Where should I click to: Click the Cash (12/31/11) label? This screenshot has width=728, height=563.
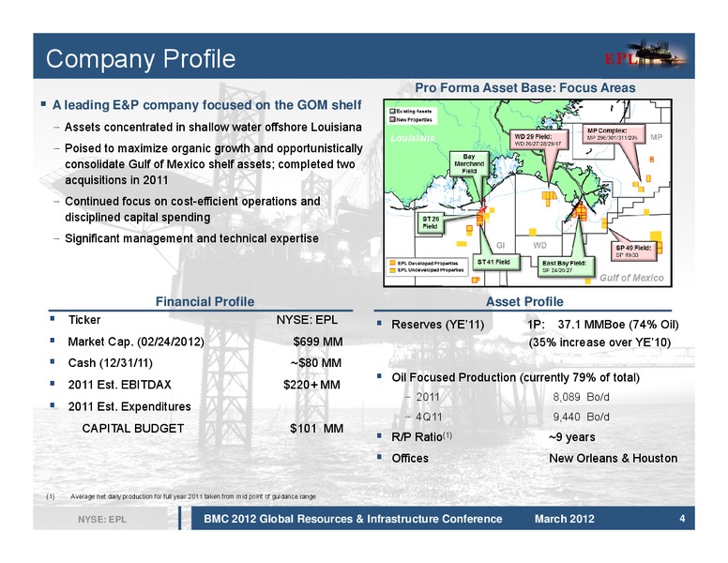click(x=110, y=363)
